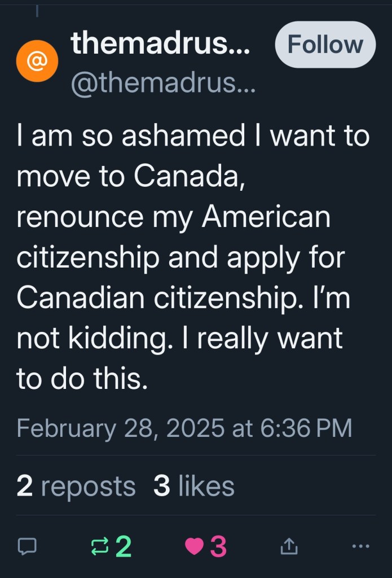Click the February 28, 2025 timestamp
This screenshot has width=392, height=578.
pyautogui.click(x=184, y=427)
